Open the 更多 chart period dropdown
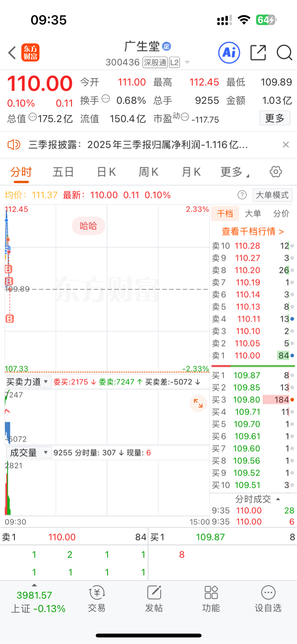This screenshot has height=644, width=297. (x=235, y=172)
